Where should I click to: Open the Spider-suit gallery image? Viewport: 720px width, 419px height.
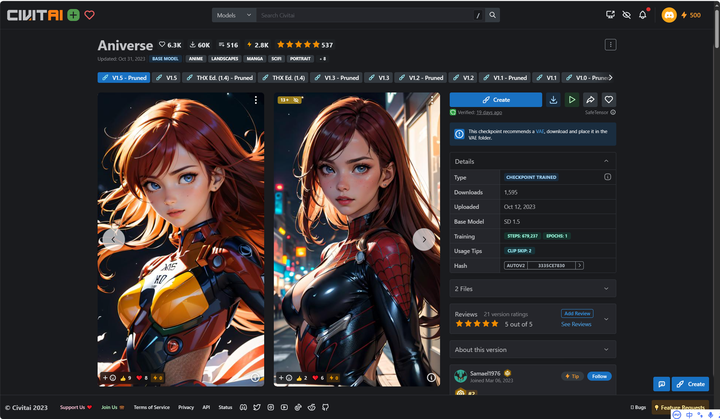[357, 239]
